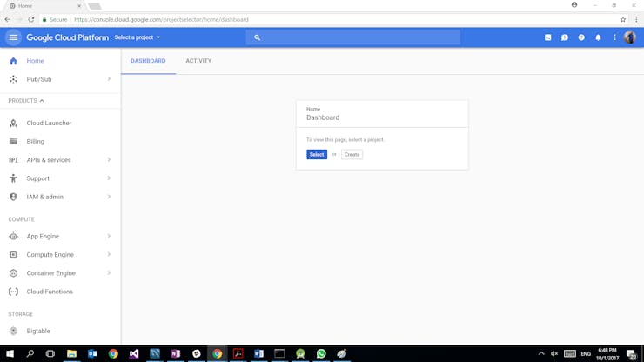
Task: Select the Home browser tab
Action: point(44,6)
